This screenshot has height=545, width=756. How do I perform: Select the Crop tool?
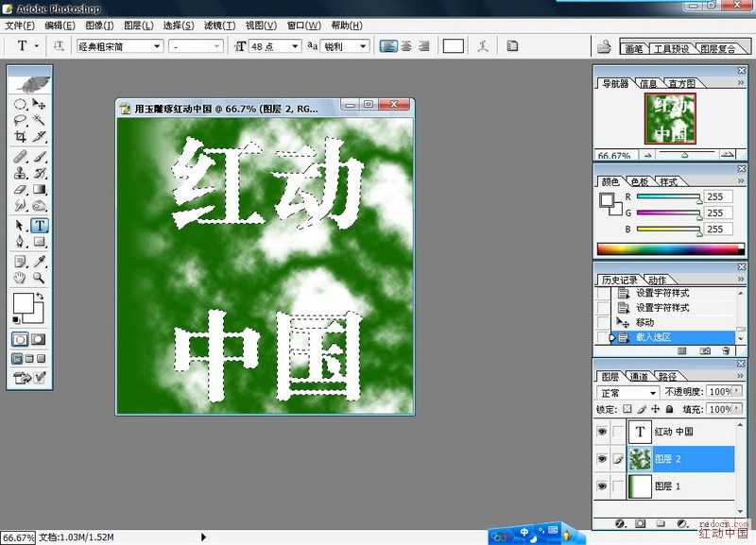point(20,136)
